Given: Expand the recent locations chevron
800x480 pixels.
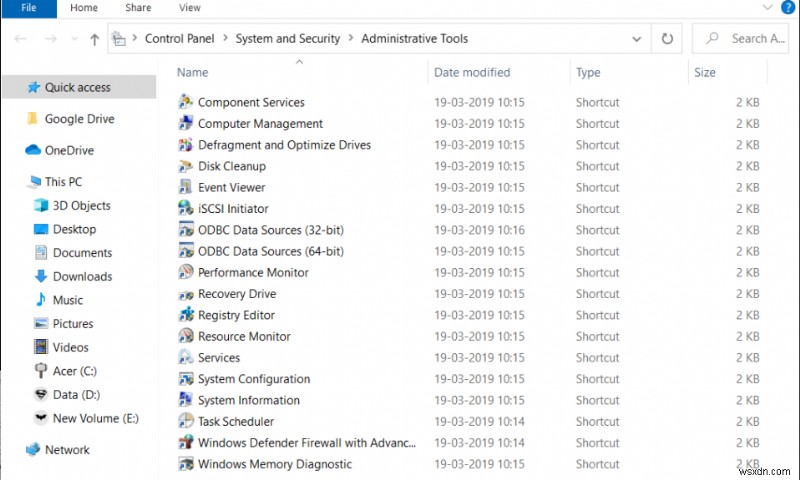Looking at the screenshot, I should point(70,39).
